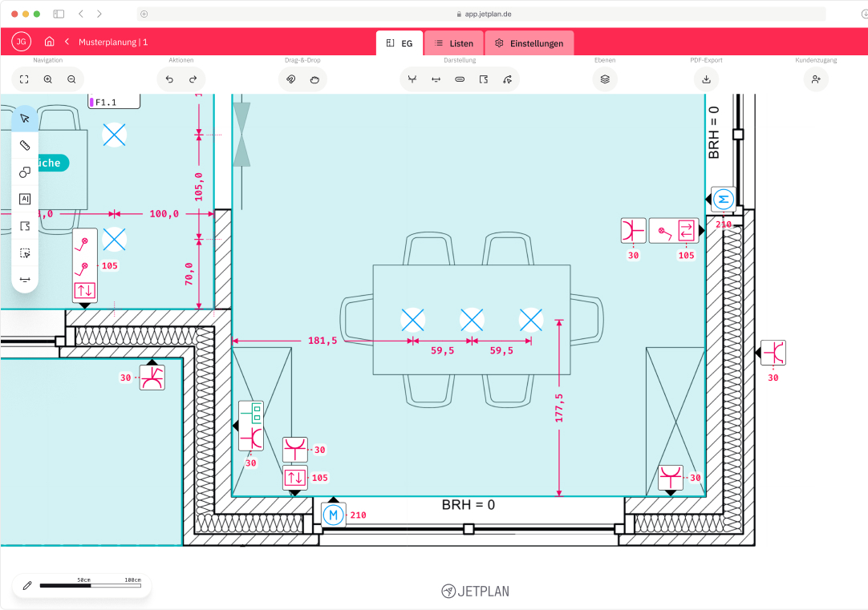
Task: Undo the last action
Action: point(169,79)
